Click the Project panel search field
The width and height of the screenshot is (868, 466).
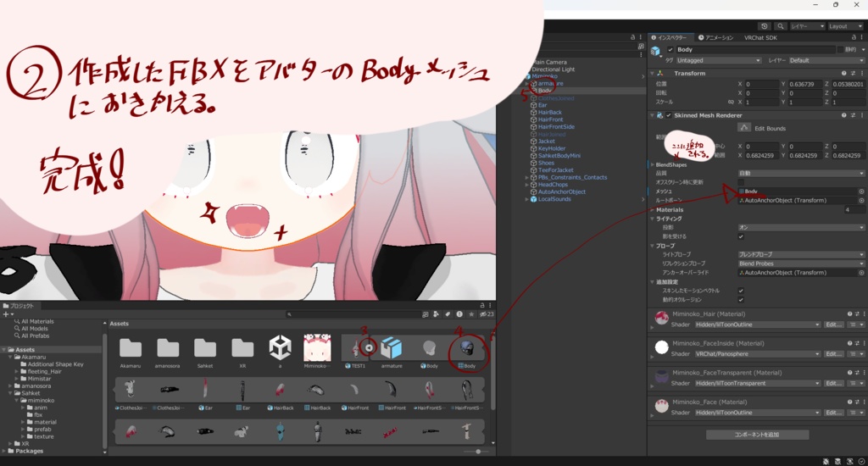click(x=352, y=314)
